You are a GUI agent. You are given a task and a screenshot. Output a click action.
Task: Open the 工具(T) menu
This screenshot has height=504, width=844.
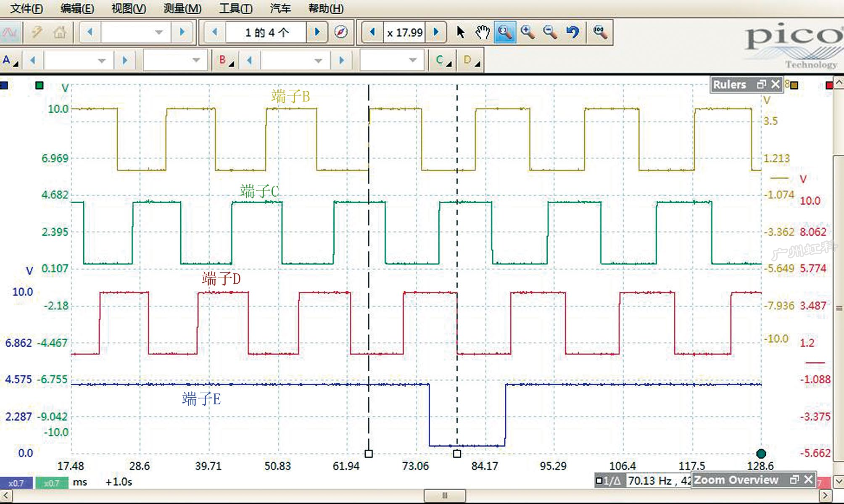(x=236, y=8)
